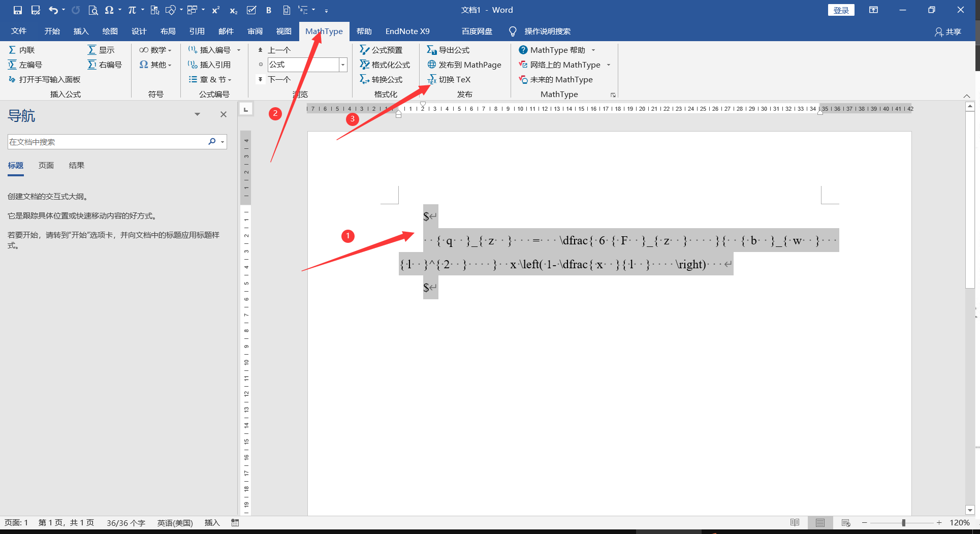Click the Print Preview magnifier icon
Viewport: 980px width, 534px height.
[x=93, y=10]
